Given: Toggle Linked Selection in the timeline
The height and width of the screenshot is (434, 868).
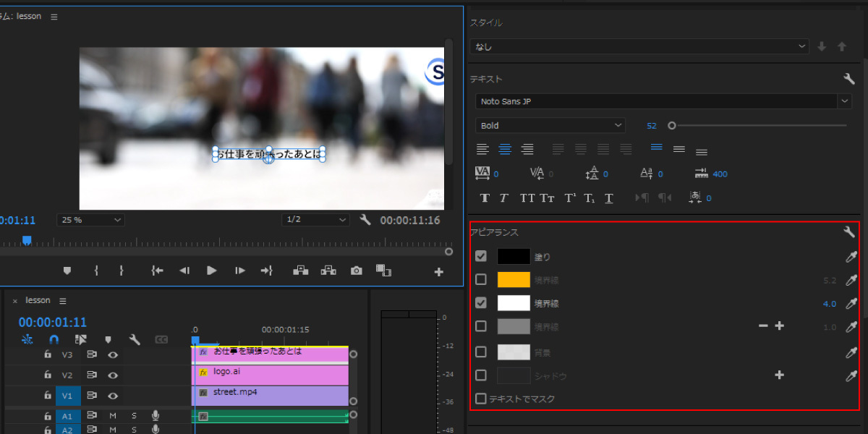Looking at the screenshot, I should click(80, 339).
